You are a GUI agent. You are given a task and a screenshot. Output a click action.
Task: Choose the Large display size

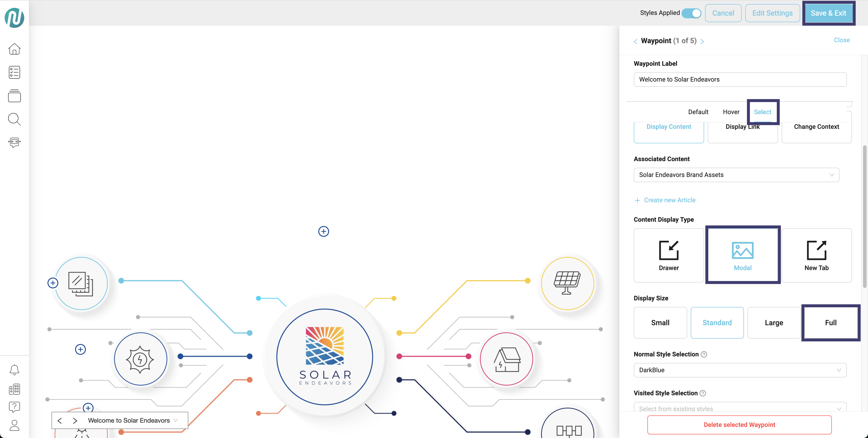point(774,323)
